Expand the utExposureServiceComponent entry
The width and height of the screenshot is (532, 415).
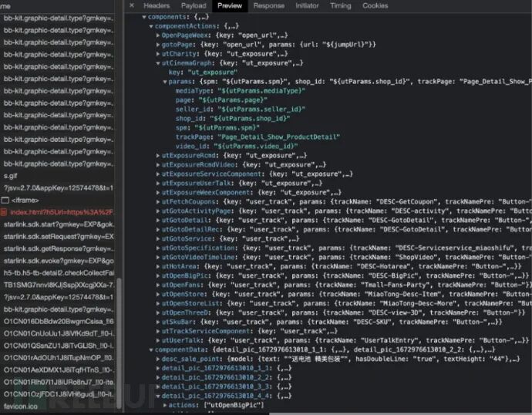158,174
